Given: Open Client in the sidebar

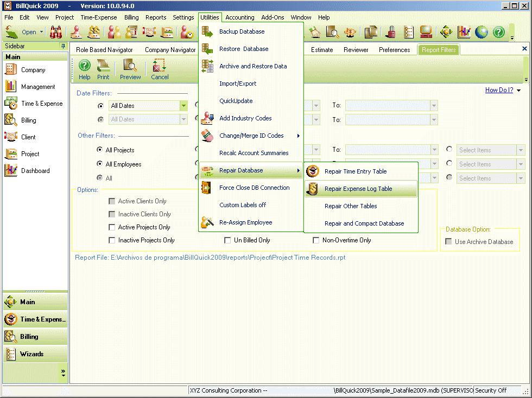Looking at the screenshot, I should [28, 137].
